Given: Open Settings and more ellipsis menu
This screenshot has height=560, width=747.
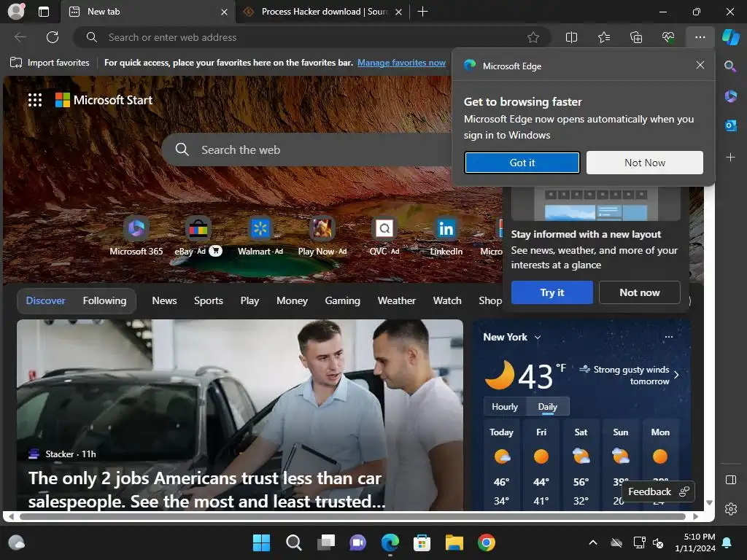Looking at the screenshot, I should coord(700,37).
